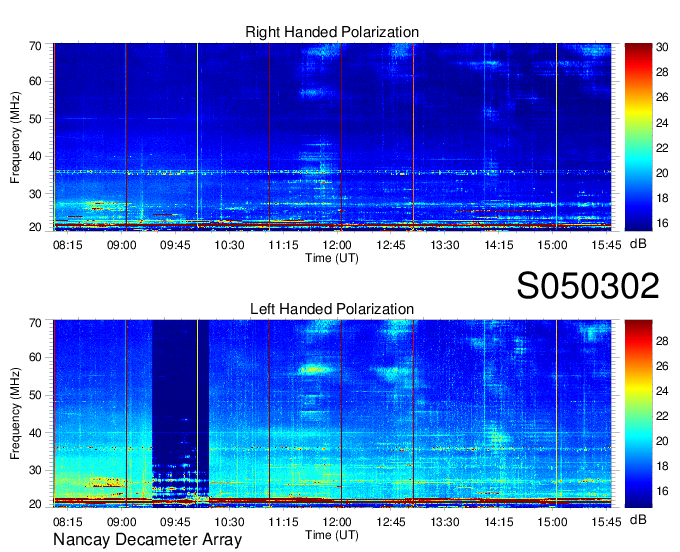Viewport: 680px width, 552px height.
Task: Click the '70' frequency tick on the top plot
Action: [x=35, y=46]
